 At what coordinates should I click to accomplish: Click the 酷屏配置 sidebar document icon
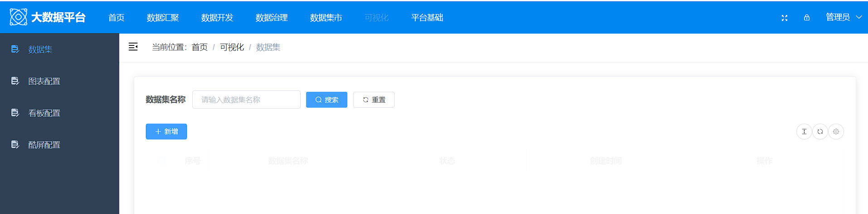(15, 144)
